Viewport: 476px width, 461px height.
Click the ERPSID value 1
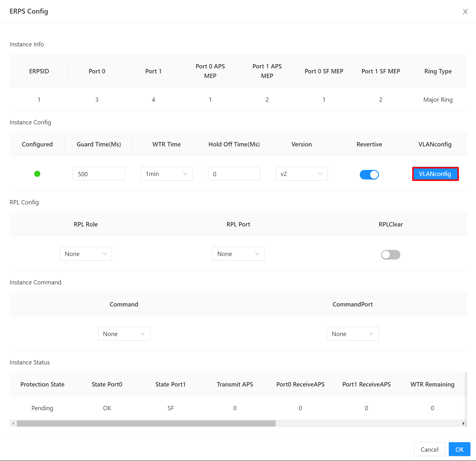[x=39, y=99]
